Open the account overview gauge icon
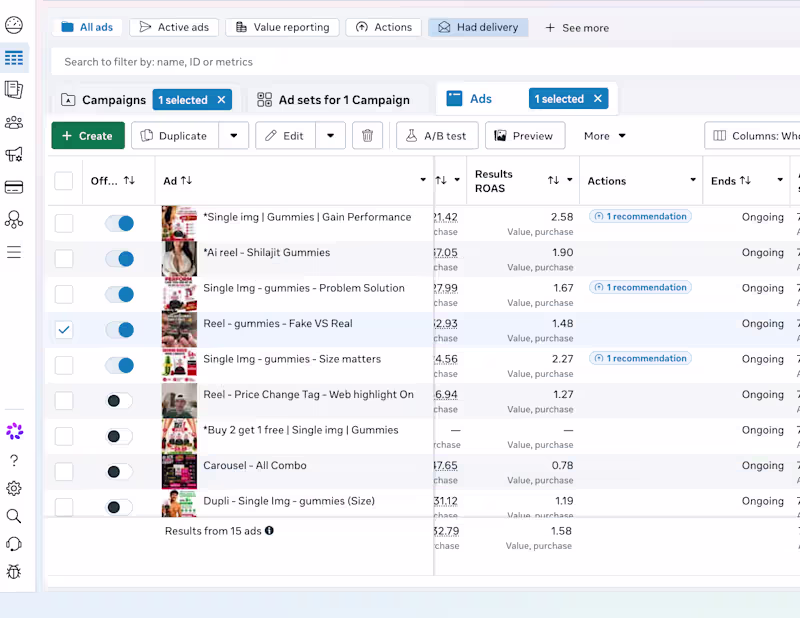Viewport: 800px width, 618px height. click(x=14, y=24)
